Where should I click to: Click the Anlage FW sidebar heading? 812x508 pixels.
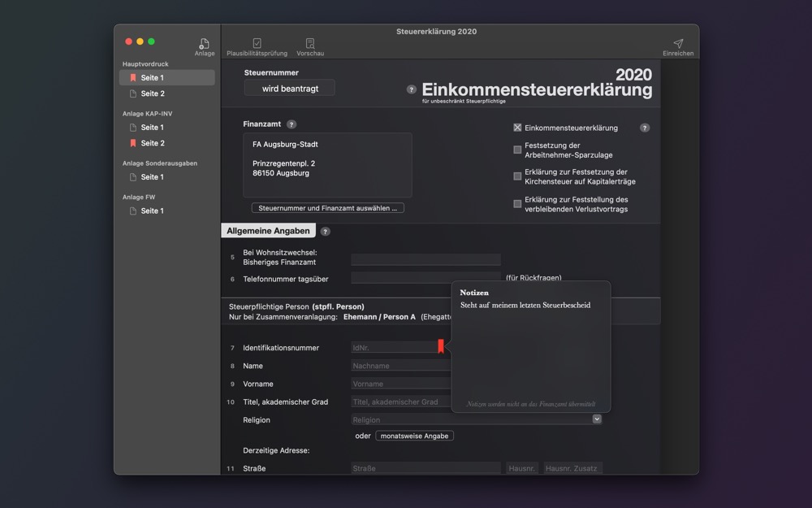tap(139, 197)
